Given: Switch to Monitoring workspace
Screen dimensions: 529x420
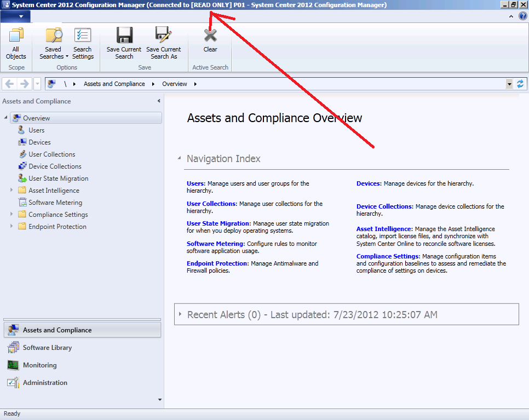Looking at the screenshot, I should point(82,365).
